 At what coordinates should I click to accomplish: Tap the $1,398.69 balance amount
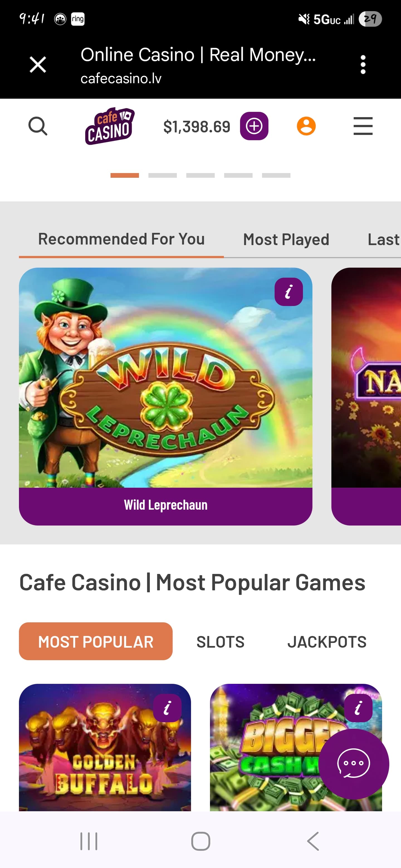click(x=197, y=127)
